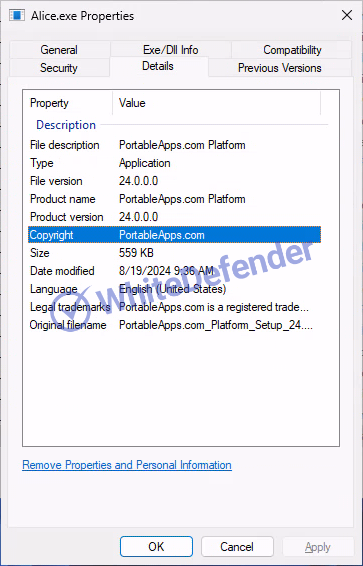This screenshot has height=566, width=363.
Task: Select the Type row label
Action: (42, 163)
